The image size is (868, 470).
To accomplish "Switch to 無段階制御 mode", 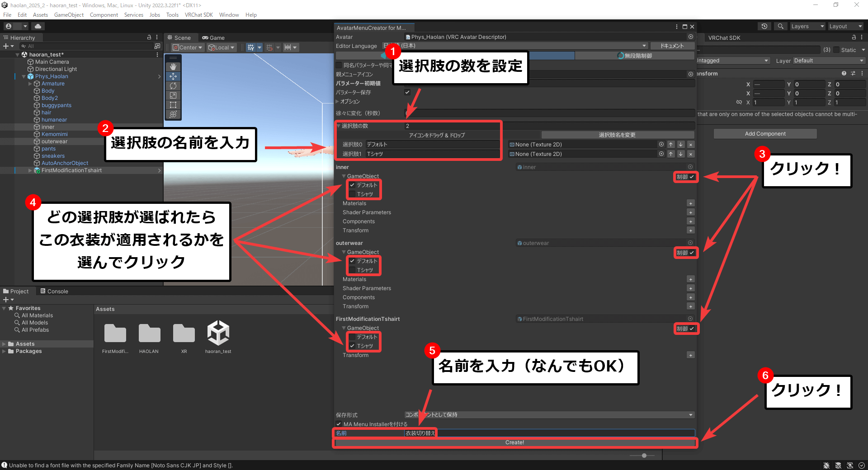I will (635, 56).
